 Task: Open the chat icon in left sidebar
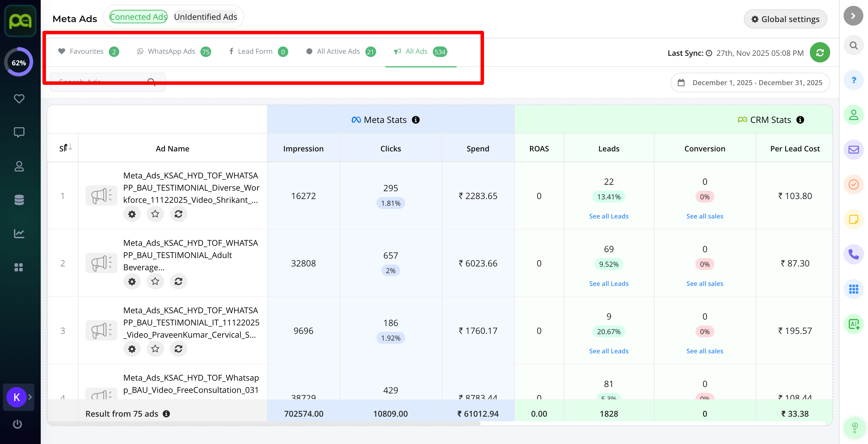pyautogui.click(x=19, y=132)
